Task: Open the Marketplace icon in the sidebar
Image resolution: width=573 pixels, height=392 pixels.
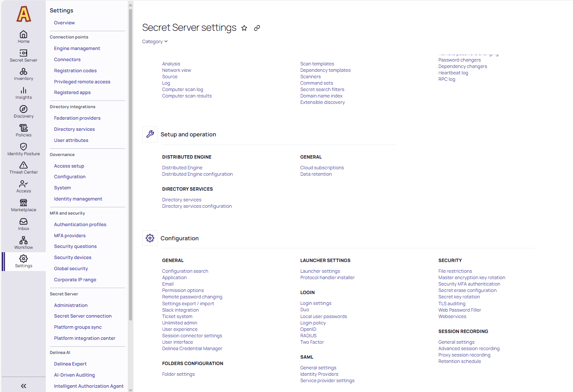Action: pos(24,205)
